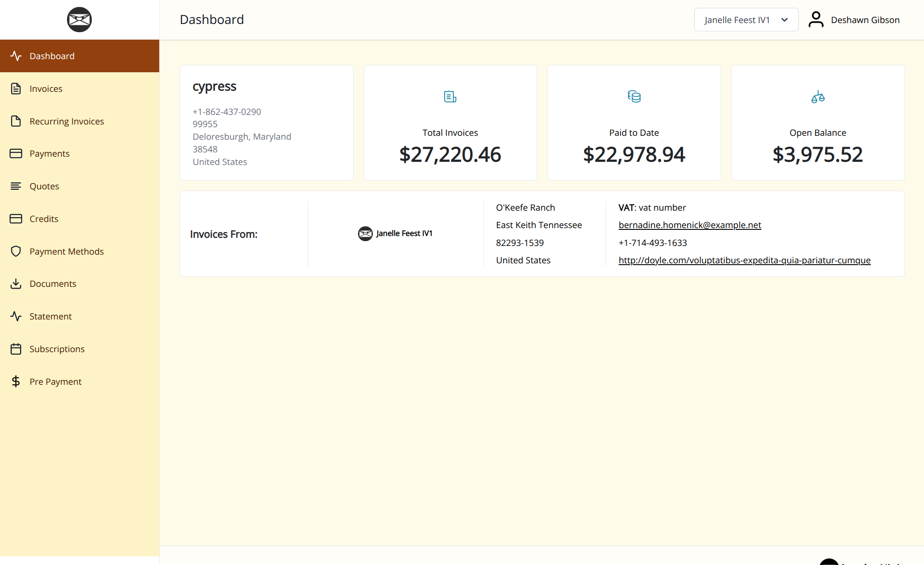The image size is (924, 565).
Task: Click the Subscriptions calendar icon
Action: (16, 349)
